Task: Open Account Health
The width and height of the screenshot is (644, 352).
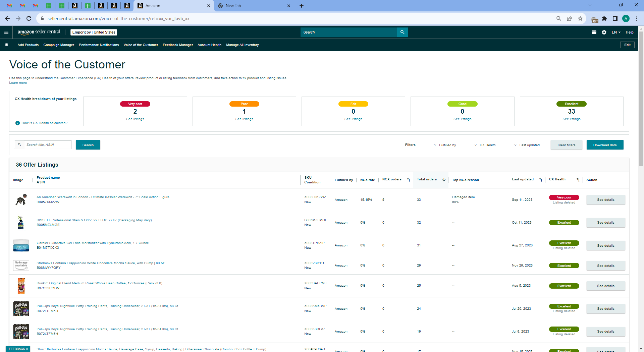Action: (x=209, y=45)
